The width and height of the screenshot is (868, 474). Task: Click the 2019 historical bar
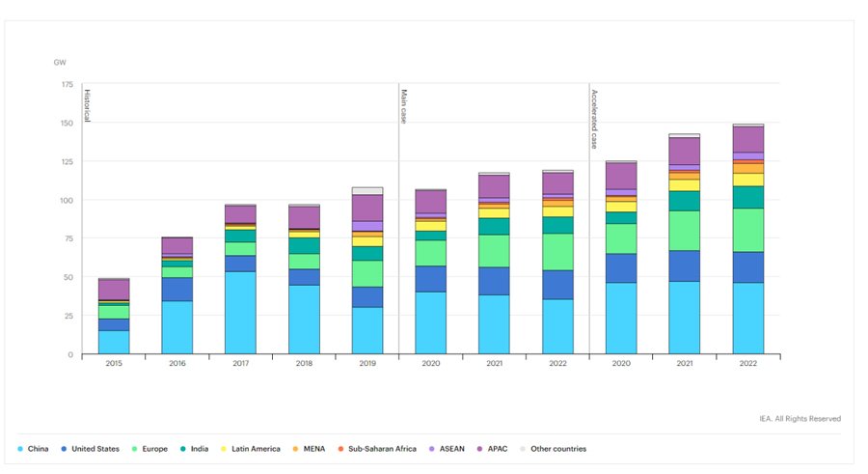tap(367, 270)
